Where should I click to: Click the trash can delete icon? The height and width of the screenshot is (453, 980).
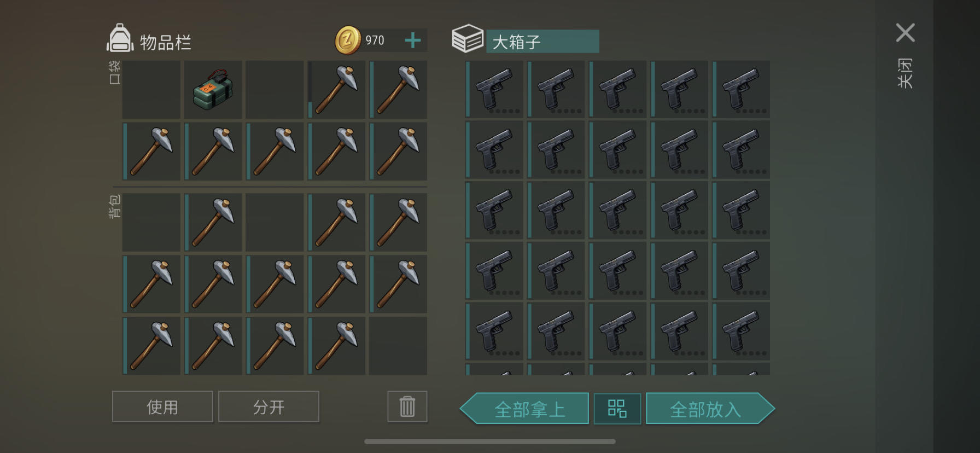click(407, 406)
